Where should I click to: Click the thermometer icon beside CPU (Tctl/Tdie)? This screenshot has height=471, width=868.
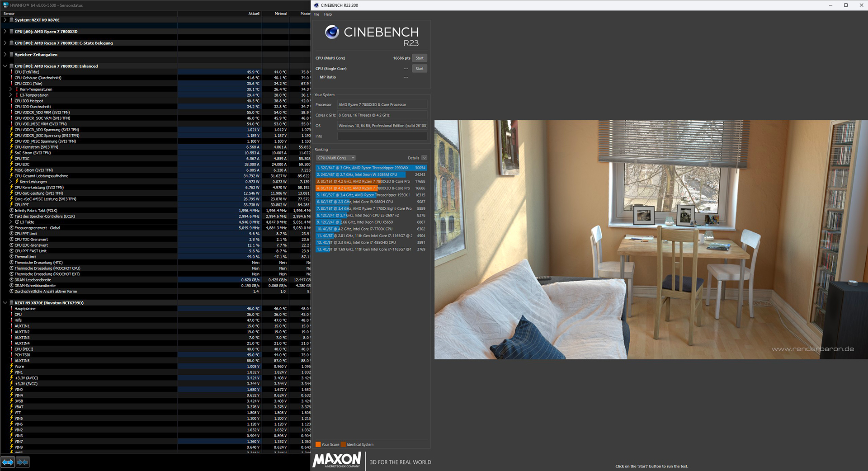12,72
